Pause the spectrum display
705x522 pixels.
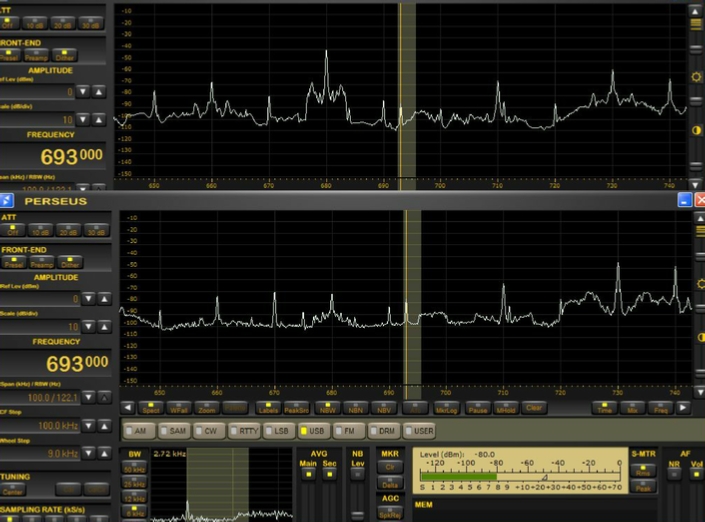click(x=477, y=408)
